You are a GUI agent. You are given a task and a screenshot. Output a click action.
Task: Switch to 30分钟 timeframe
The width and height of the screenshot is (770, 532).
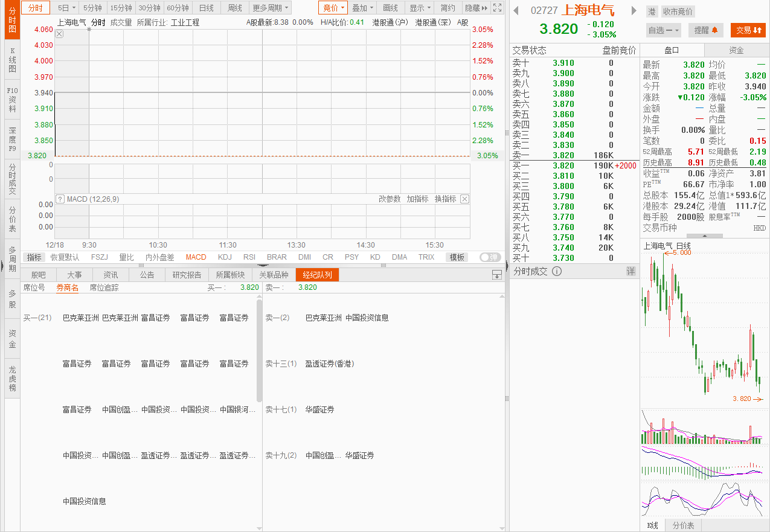(149, 8)
